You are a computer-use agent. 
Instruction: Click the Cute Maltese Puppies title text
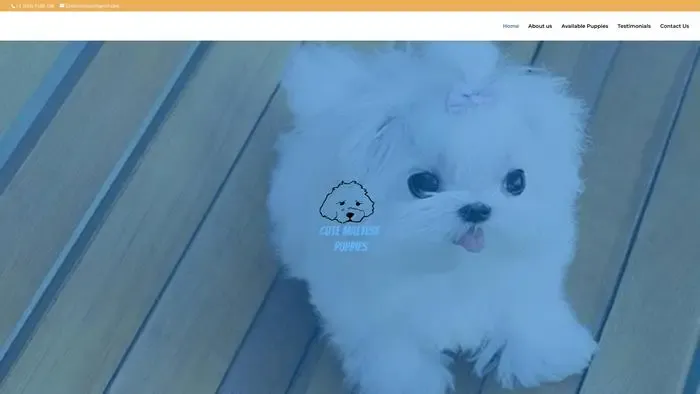350,239
